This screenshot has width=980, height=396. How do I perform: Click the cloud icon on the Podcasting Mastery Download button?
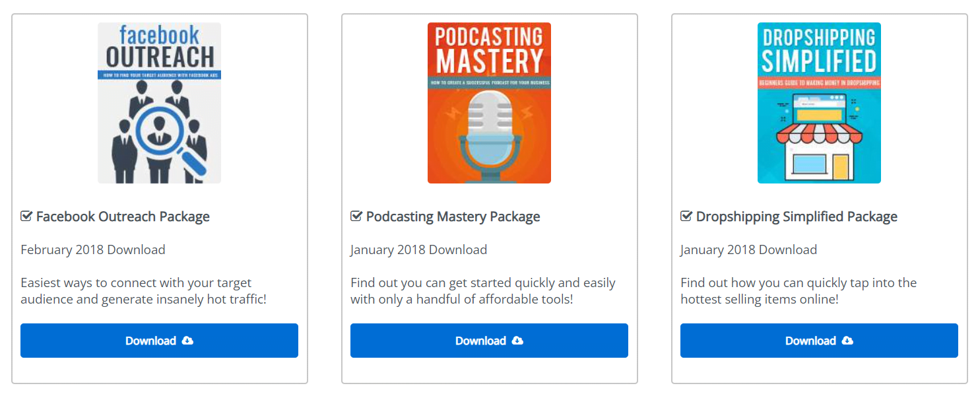click(517, 341)
